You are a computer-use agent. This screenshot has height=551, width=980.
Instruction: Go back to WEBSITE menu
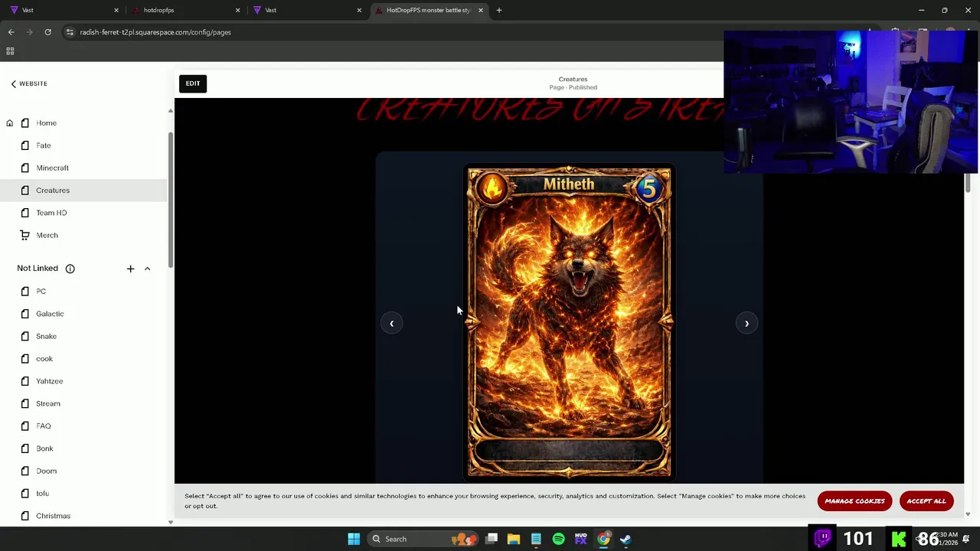tap(29, 83)
